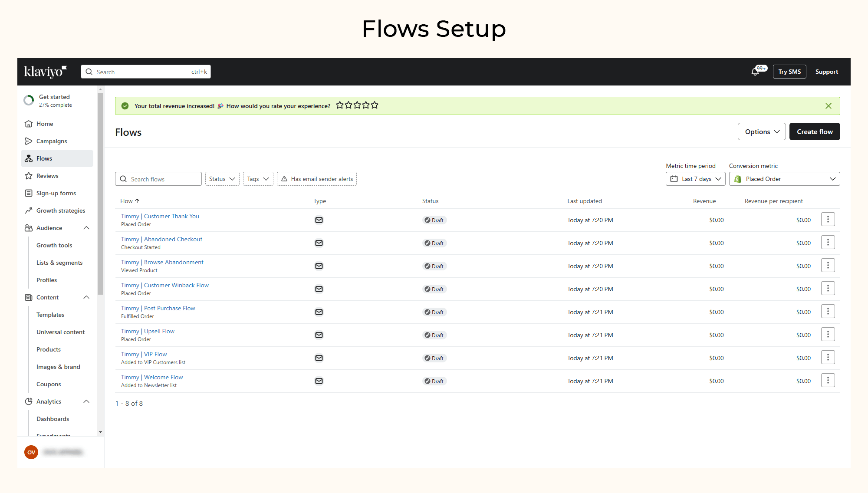Click the Get started progress ring
This screenshot has height=493, width=868.
tap(29, 101)
